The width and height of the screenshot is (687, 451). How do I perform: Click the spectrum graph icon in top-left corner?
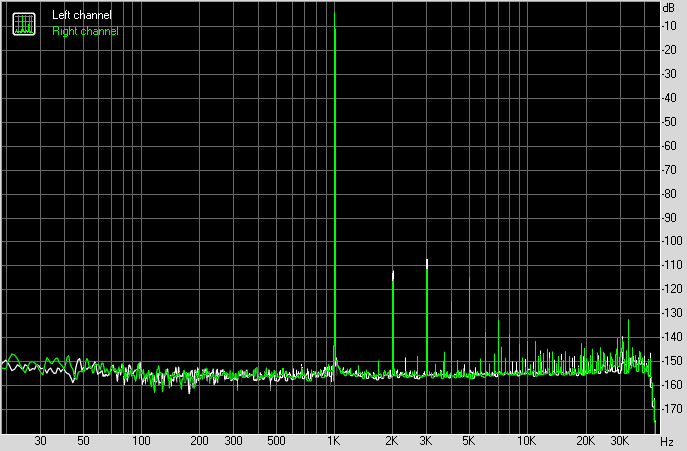(24, 24)
